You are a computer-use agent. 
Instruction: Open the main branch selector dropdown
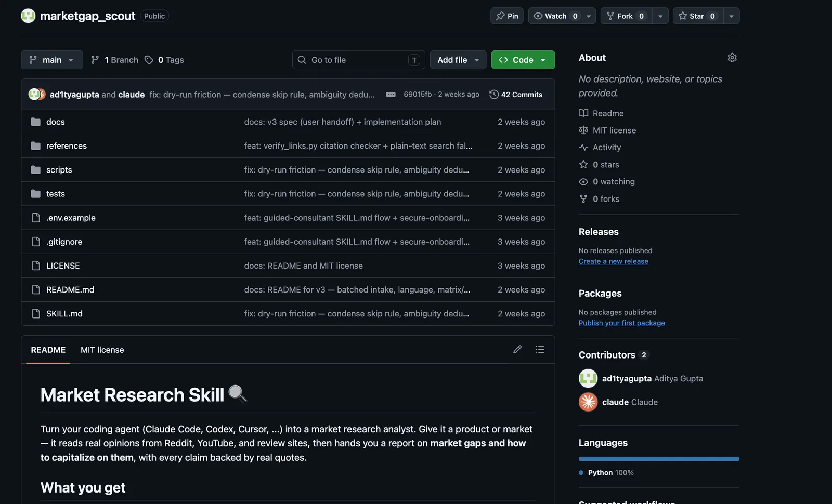click(52, 60)
